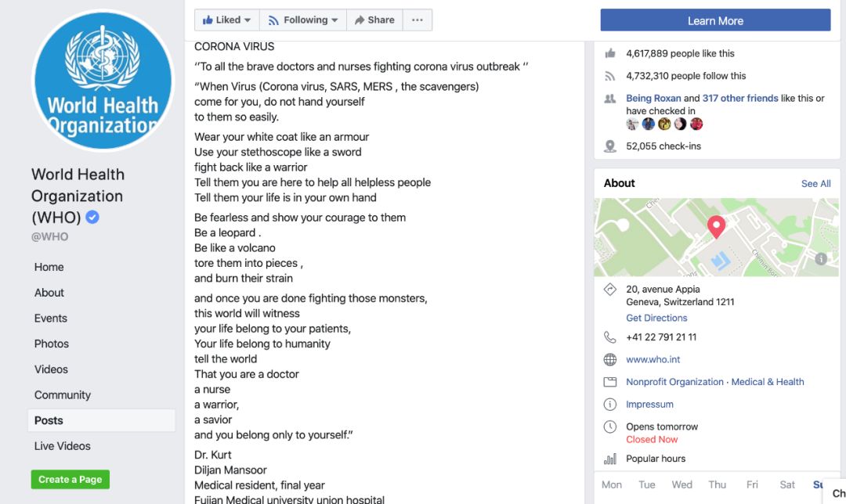Toggle the Liked button
The image size is (846, 504).
(x=227, y=20)
